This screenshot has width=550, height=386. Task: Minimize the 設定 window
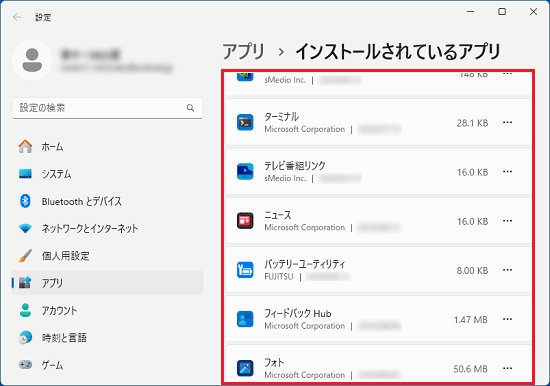coord(470,12)
